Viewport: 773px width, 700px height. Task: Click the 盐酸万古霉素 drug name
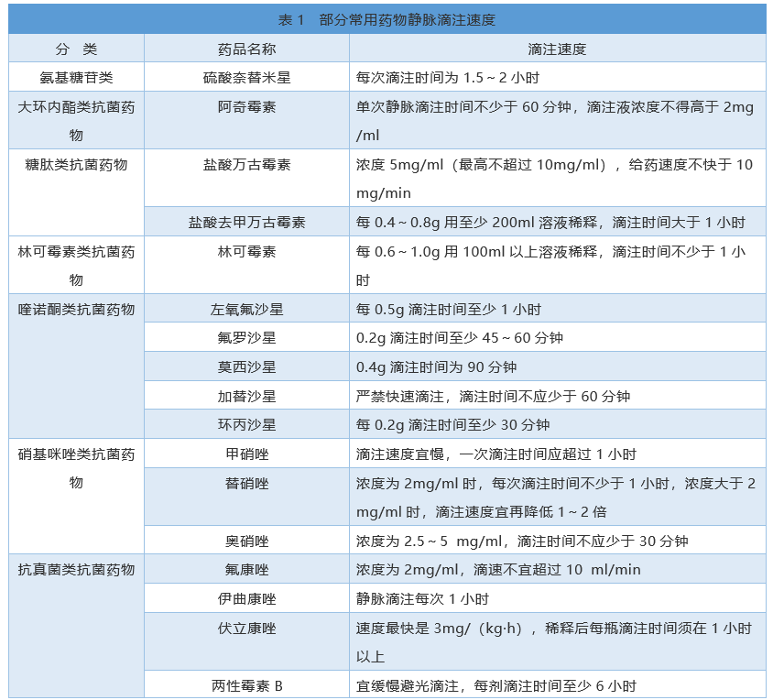(246, 164)
